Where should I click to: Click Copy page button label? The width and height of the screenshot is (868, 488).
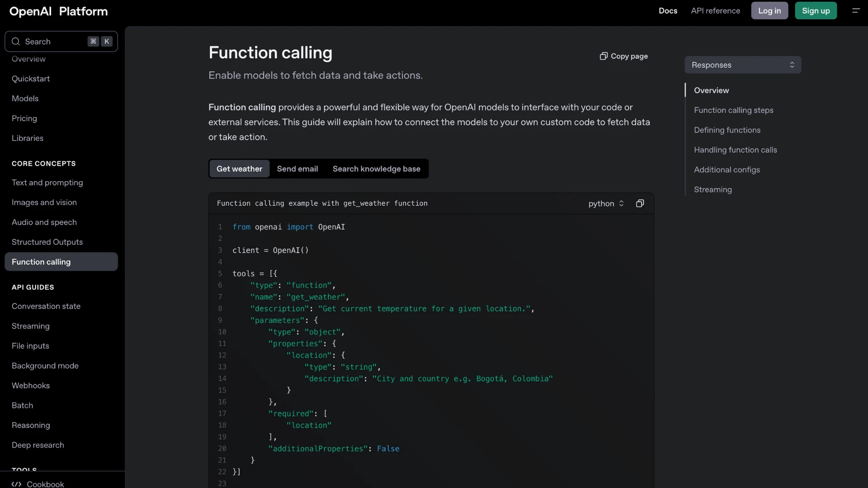coord(629,56)
